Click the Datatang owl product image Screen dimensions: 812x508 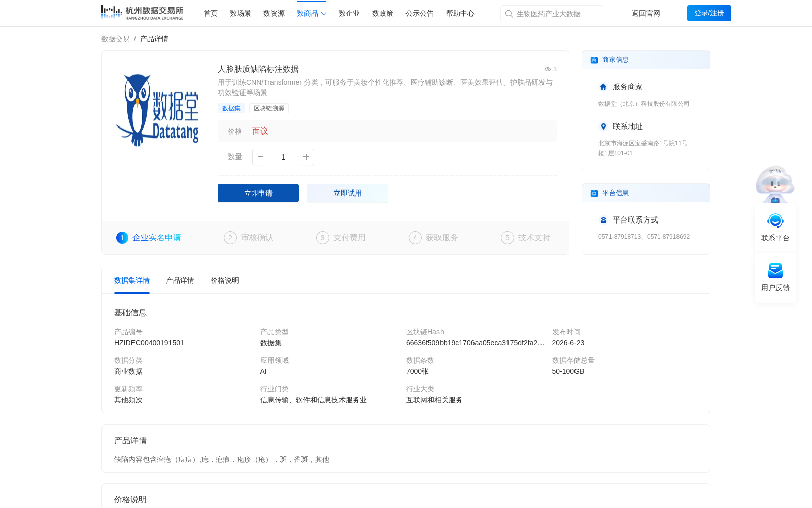(x=157, y=110)
